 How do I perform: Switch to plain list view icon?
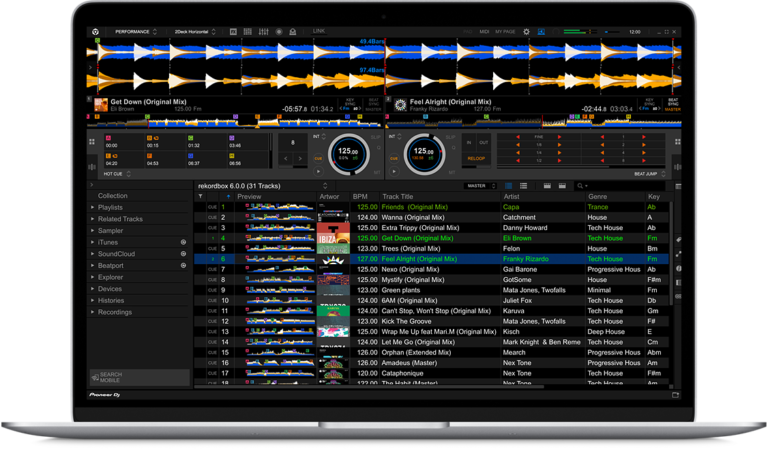pyautogui.click(x=523, y=186)
